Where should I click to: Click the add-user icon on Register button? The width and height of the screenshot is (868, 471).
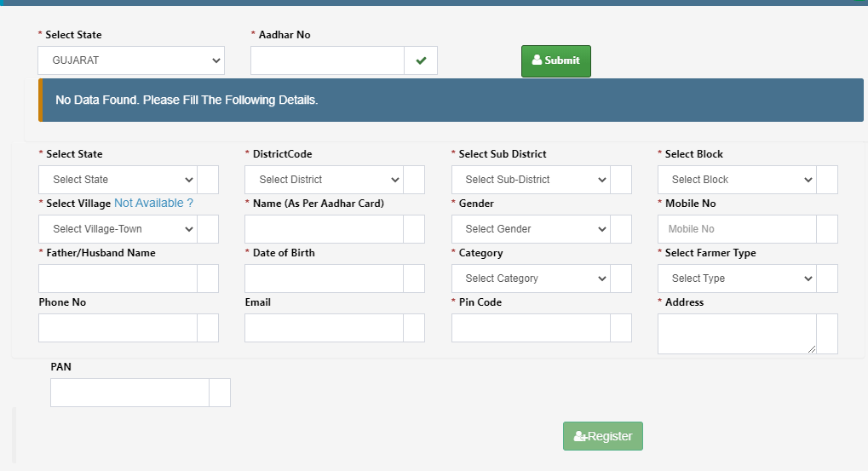(x=580, y=436)
